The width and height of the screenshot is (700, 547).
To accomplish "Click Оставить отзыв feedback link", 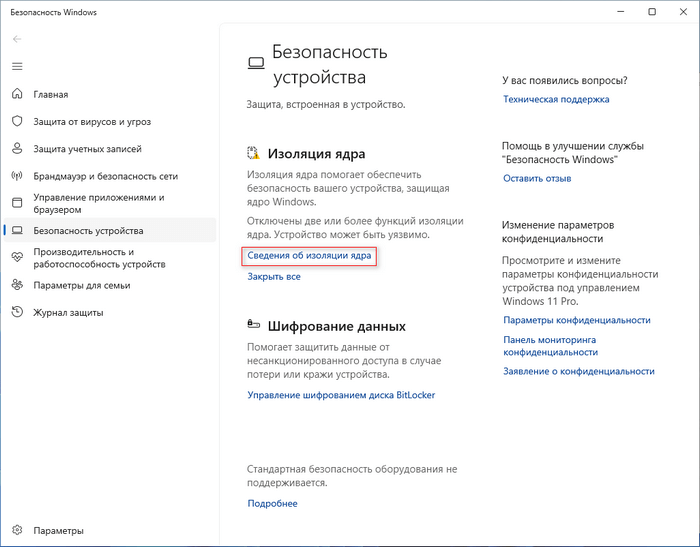I will coord(537,178).
